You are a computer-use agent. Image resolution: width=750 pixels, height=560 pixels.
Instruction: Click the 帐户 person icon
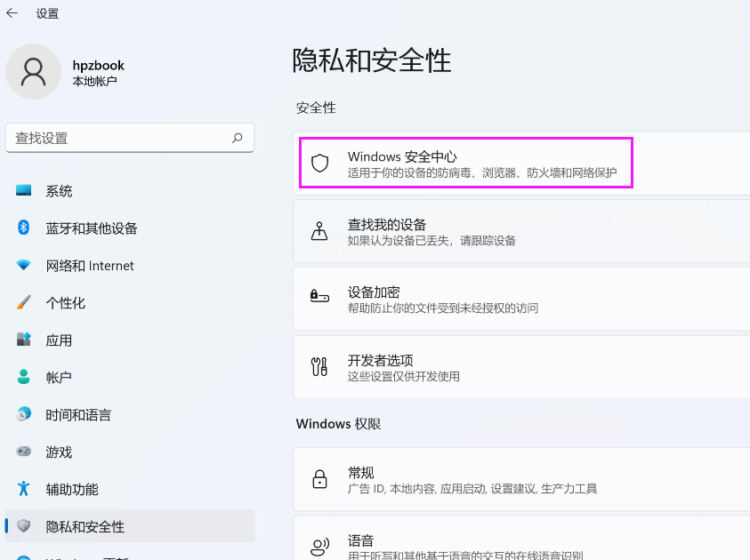[x=23, y=377]
